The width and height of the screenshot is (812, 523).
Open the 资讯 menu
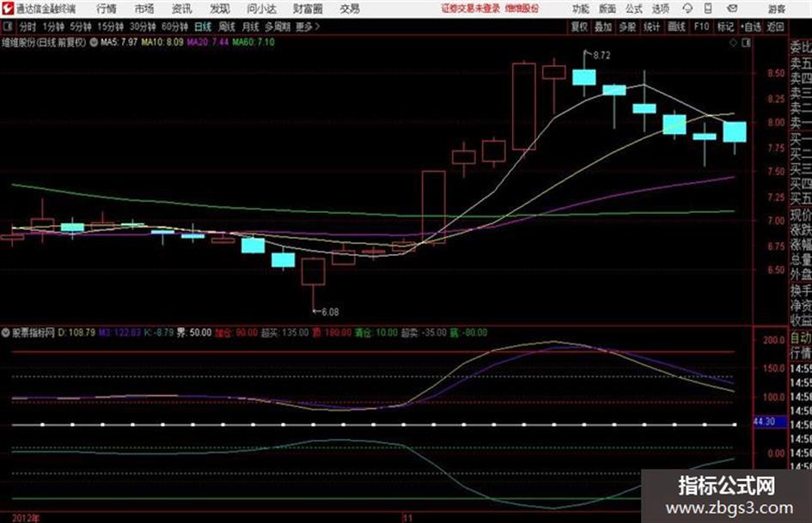click(x=182, y=9)
